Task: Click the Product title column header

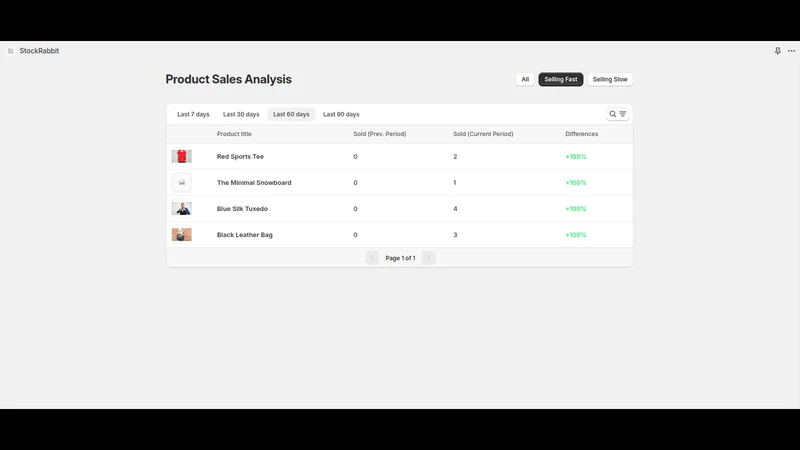Action: pos(234,134)
